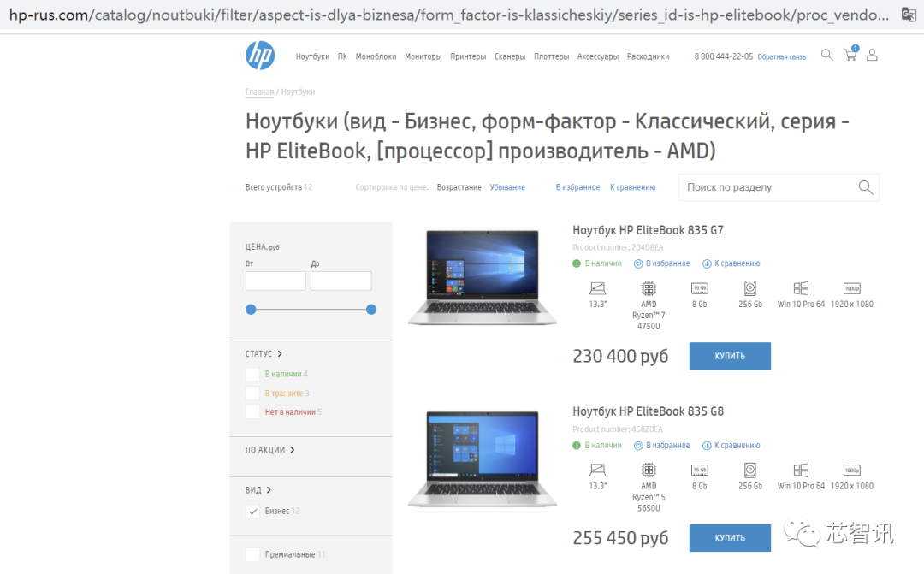The height and width of the screenshot is (574, 924).
Task: Click the storage drive icon for EliteBook 835 G7
Action: (750, 288)
